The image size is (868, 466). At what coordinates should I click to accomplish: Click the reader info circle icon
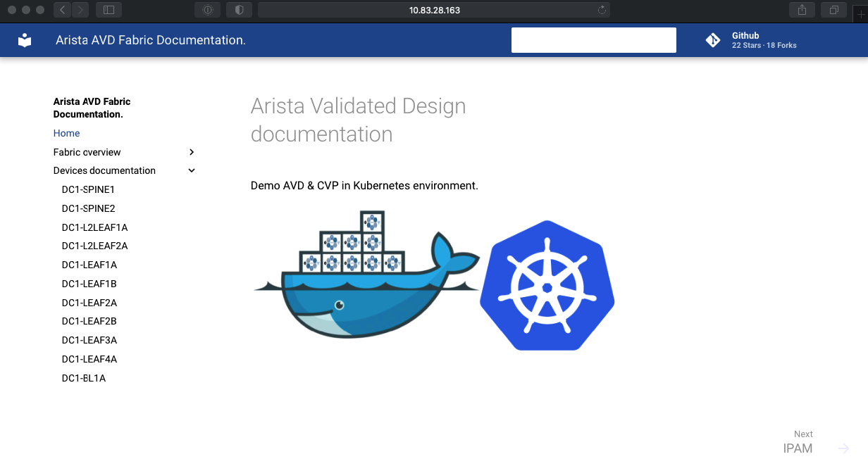tap(208, 10)
